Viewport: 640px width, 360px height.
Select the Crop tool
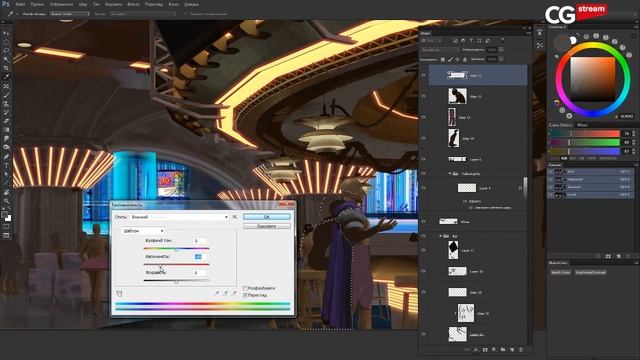tap(6, 68)
